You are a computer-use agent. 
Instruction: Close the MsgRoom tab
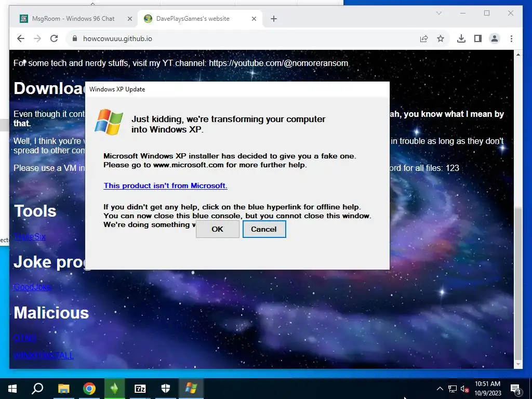point(129,19)
